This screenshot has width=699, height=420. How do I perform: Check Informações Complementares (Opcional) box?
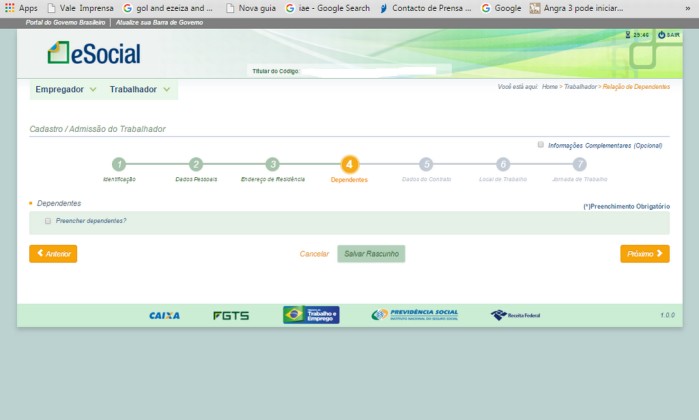tap(541, 144)
